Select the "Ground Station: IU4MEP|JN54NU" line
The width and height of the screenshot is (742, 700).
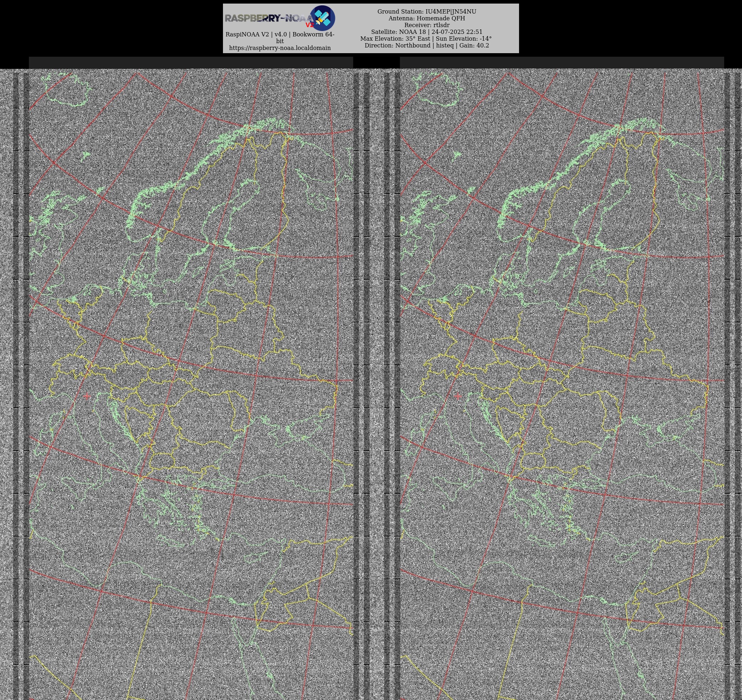(x=427, y=11)
